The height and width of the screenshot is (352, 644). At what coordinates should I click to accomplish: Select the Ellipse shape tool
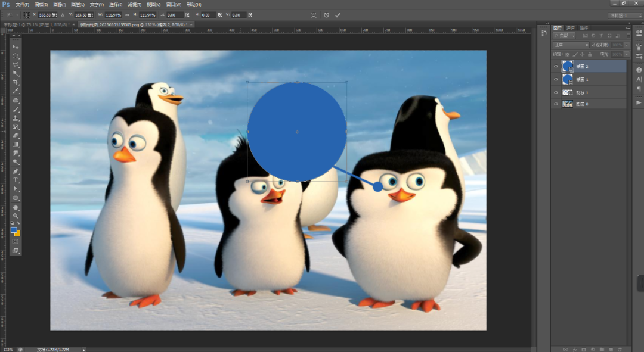click(x=16, y=198)
